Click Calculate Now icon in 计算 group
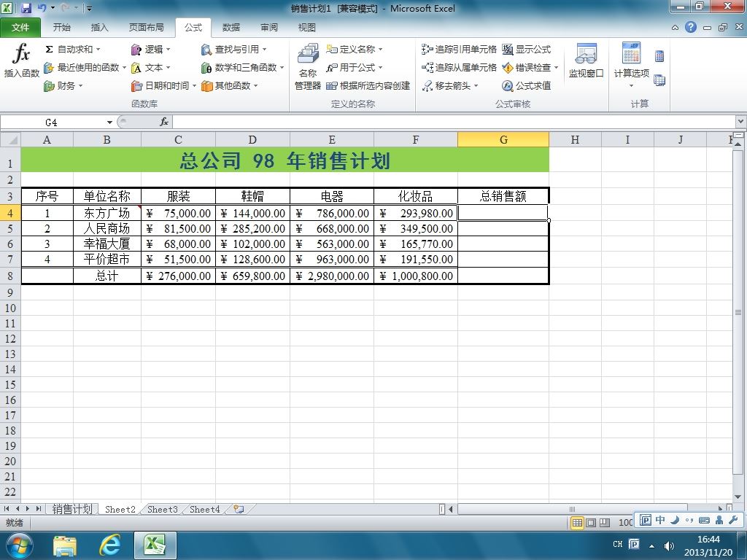Viewport: 747px width, 560px height. click(x=659, y=56)
